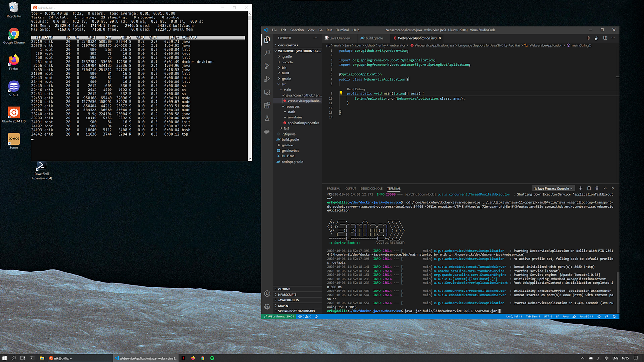Expand the OUTLINE section in the sidebar
This screenshot has width=644, height=362.
[x=284, y=289]
